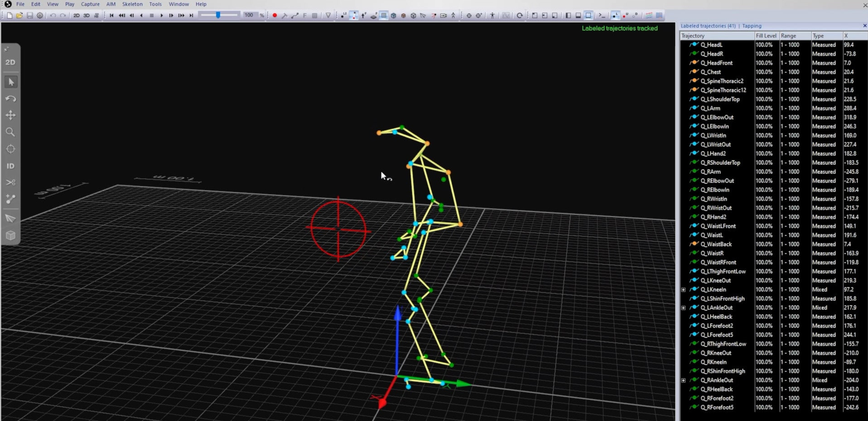Switch to 3D view in top toolbar
Image resolution: width=868 pixels, height=421 pixels.
(86, 15)
